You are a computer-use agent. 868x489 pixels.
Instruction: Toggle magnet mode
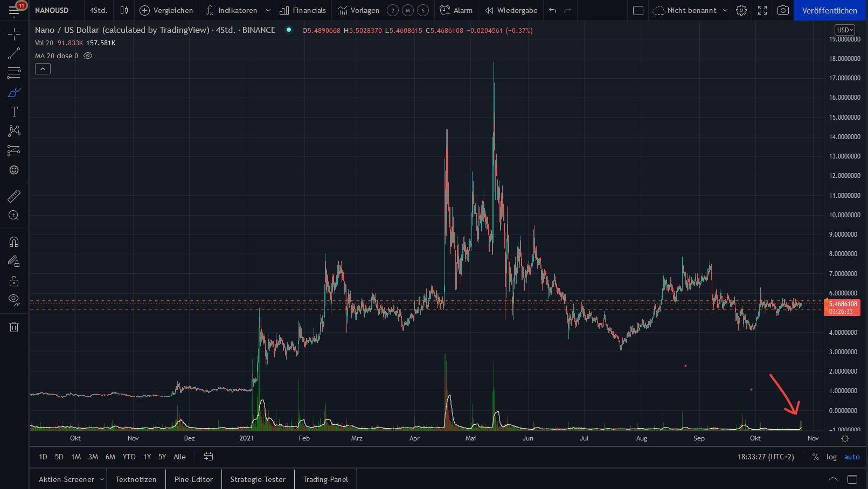click(14, 242)
